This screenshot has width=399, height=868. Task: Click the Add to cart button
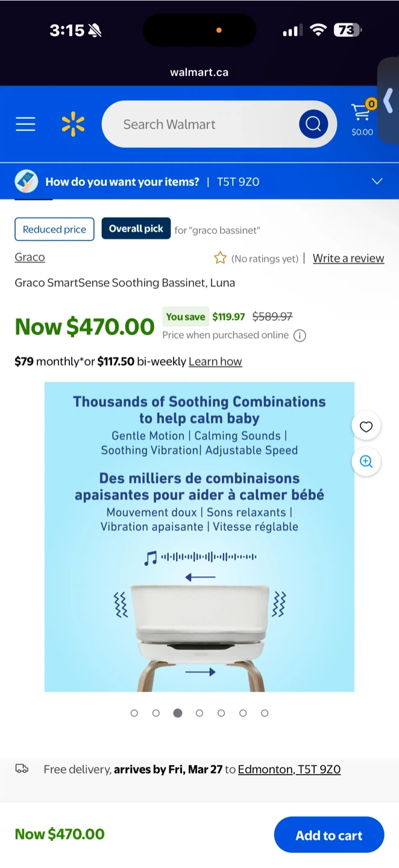tap(328, 835)
